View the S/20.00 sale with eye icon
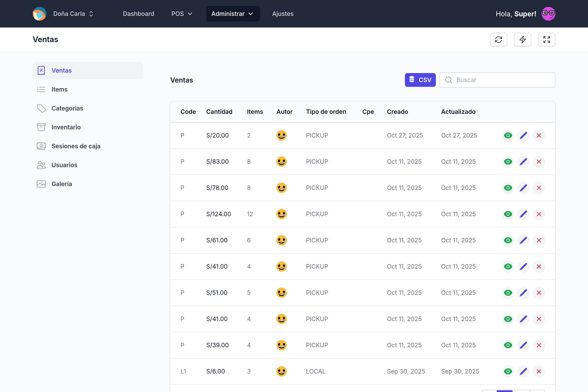The height and width of the screenshot is (392, 588). point(508,135)
